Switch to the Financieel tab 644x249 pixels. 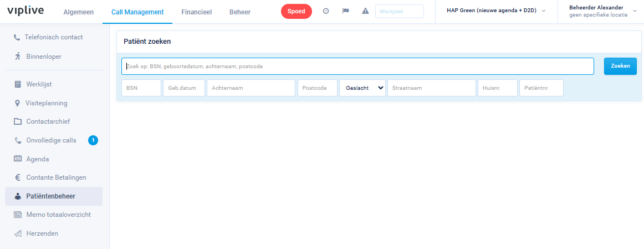pyautogui.click(x=197, y=12)
